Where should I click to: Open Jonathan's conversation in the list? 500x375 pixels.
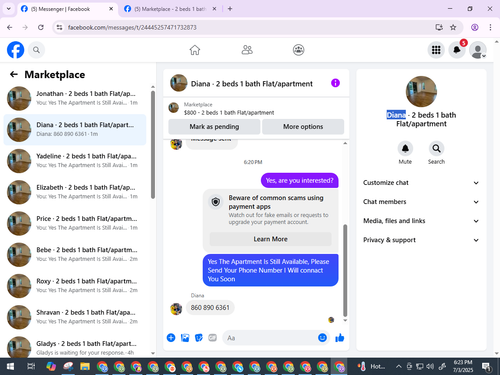click(x=75, y=98)
